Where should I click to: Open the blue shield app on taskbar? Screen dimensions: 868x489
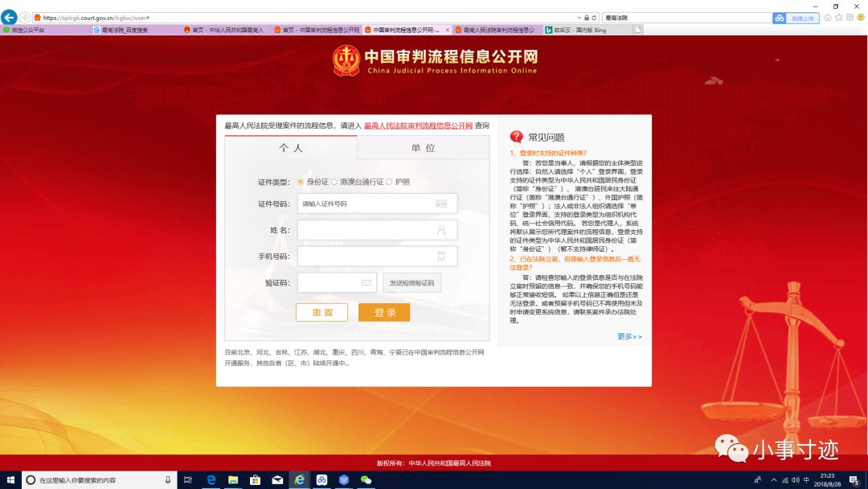[344, 480]
